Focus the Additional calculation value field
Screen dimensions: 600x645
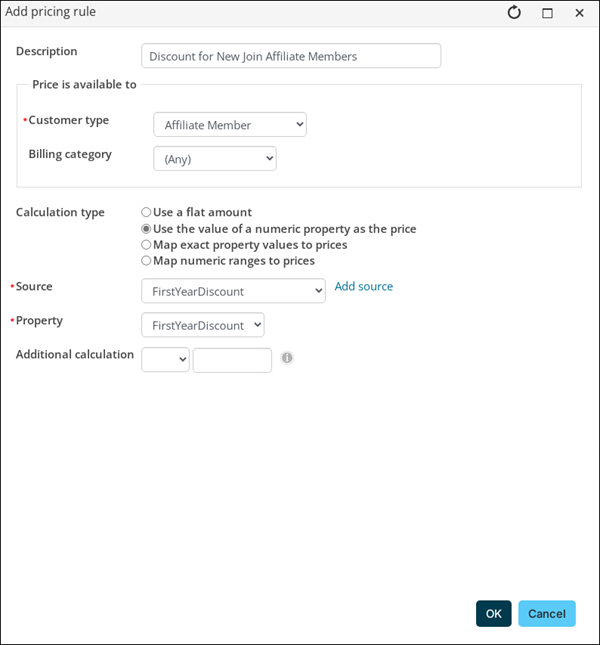[x=232, y=360]
